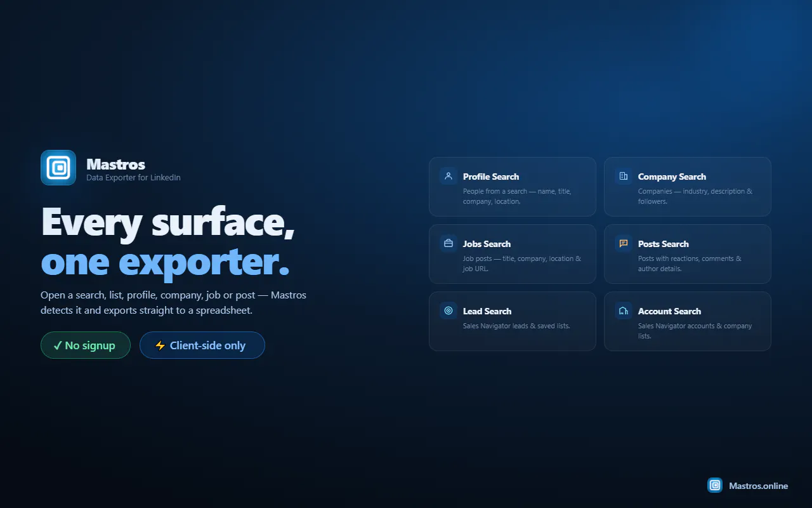Click the small Mastros.online logo icon

715,485
